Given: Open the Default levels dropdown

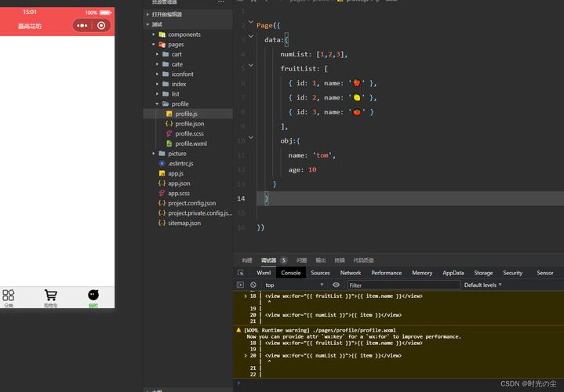Looking at the screenshot, I should click(483, 285).
